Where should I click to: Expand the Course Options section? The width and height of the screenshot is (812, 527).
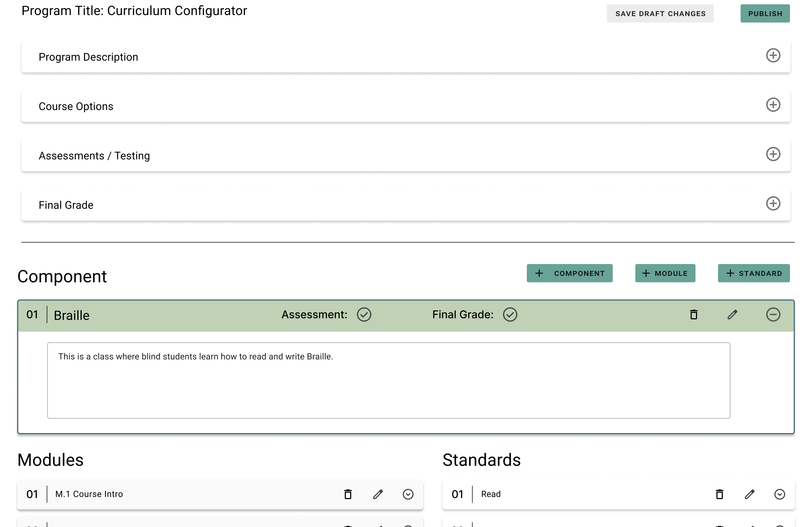click(x=773, y=105)
